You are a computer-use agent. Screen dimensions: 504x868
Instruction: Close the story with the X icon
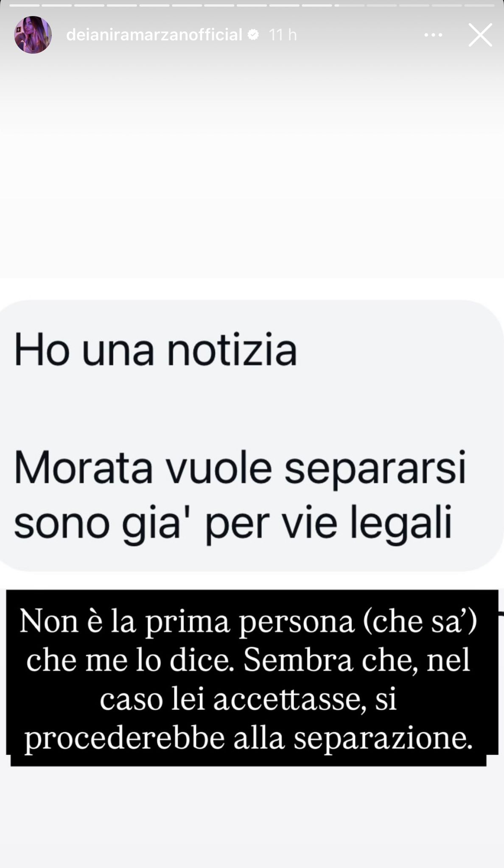(480, 35)
